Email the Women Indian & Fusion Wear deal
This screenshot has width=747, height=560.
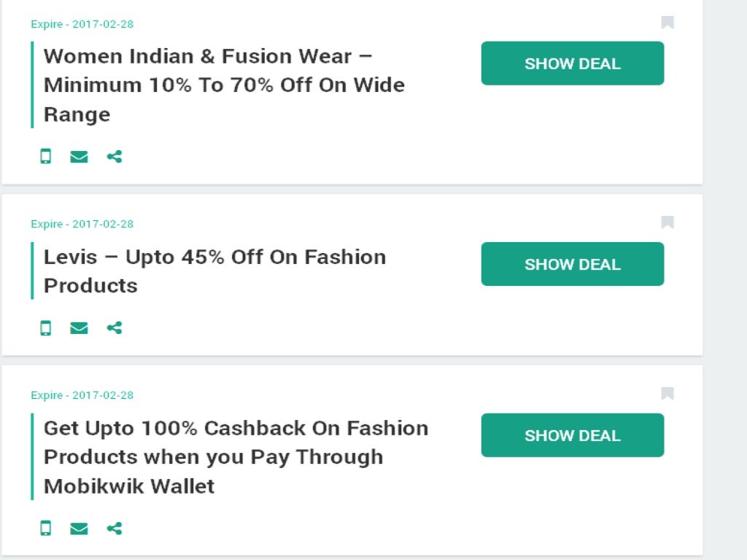pos(79,156)
